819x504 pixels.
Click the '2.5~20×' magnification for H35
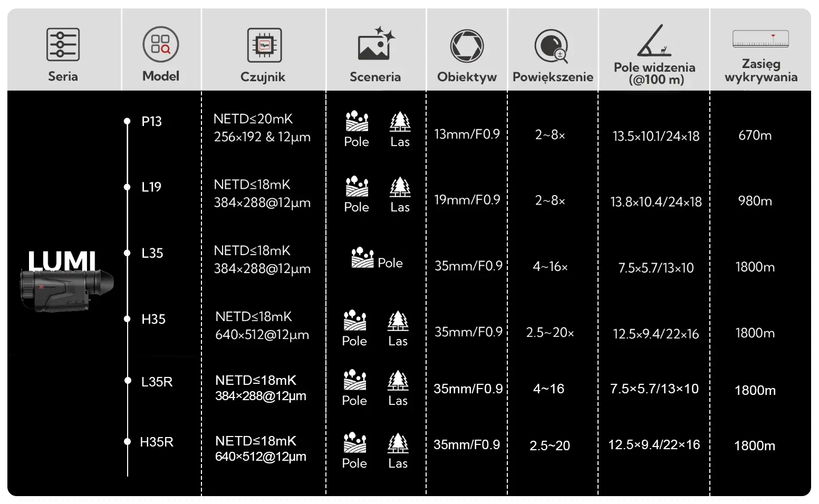550,333
